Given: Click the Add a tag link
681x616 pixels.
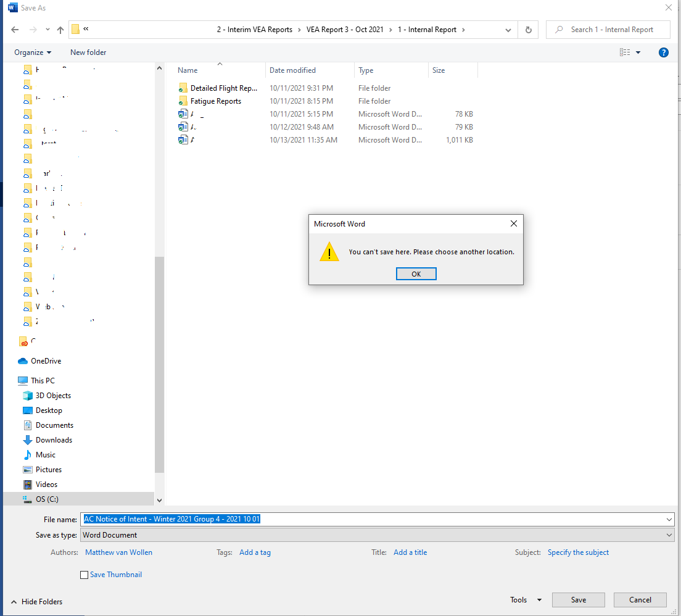Looking at the screenshot, I should [255, 552].
